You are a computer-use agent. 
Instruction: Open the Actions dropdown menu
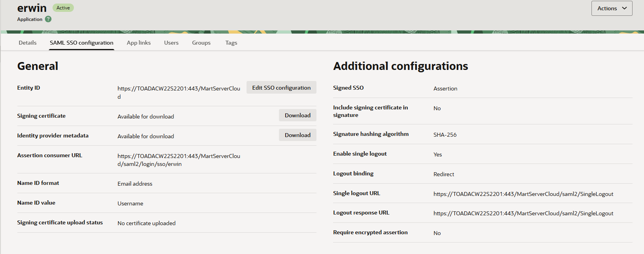pos(611,8)
